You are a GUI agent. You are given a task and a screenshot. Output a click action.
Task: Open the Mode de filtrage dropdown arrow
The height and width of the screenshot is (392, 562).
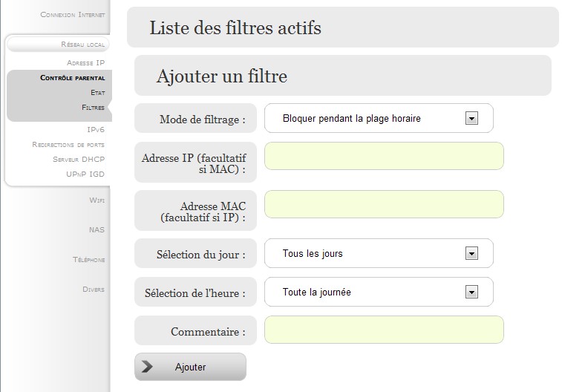click(471, 118)
